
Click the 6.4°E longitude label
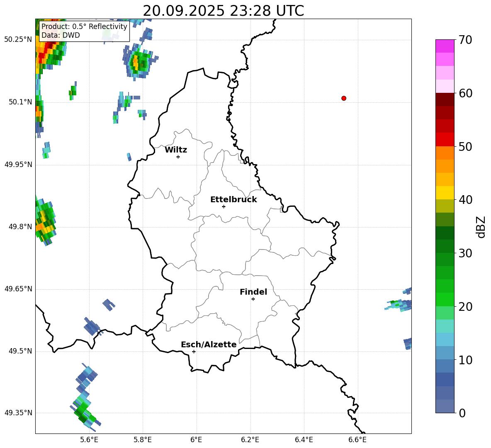click(x=304, y=440)
